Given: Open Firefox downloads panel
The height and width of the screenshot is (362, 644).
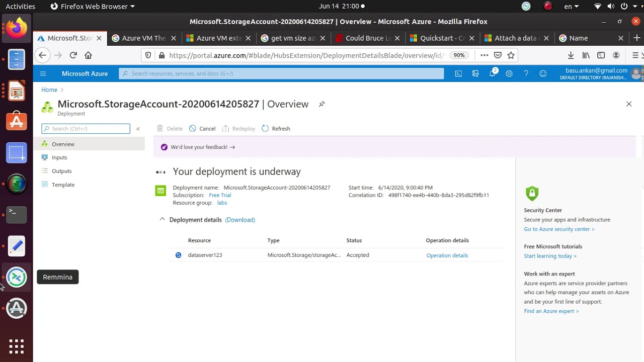Looking at the screenshot, I should [571, 55].
